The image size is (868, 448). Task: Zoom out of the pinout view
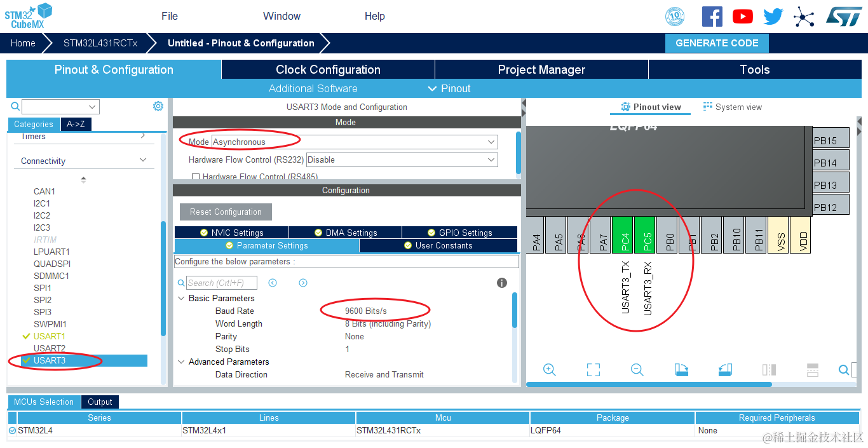(x=637, y=370)
